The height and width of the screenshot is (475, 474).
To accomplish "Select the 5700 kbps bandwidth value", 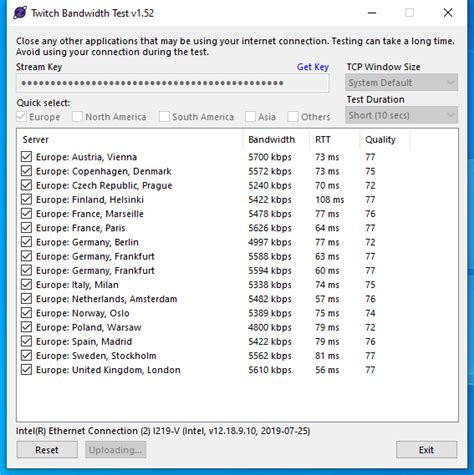I will (270, 157).
